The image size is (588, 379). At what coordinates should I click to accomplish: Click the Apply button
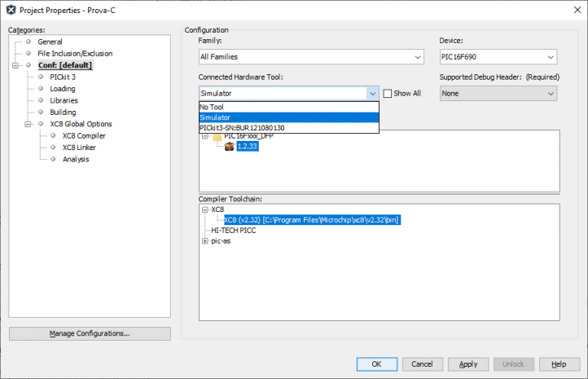click(x=468, y=364)
